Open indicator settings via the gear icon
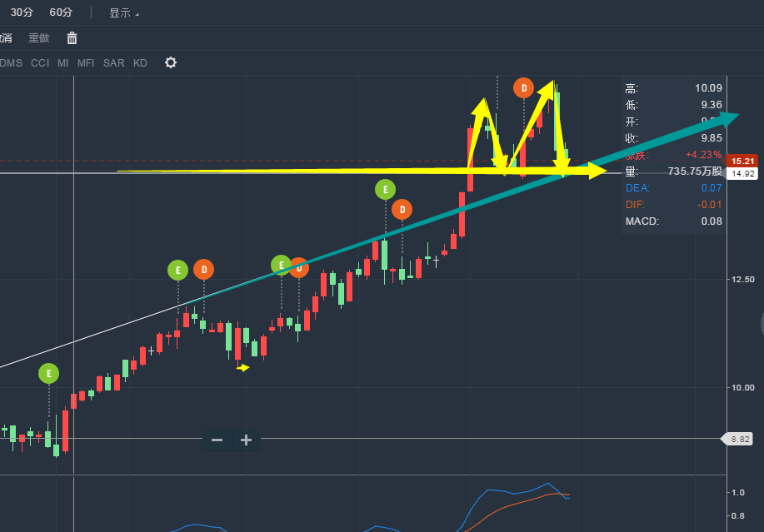 [x=171, y=62]
